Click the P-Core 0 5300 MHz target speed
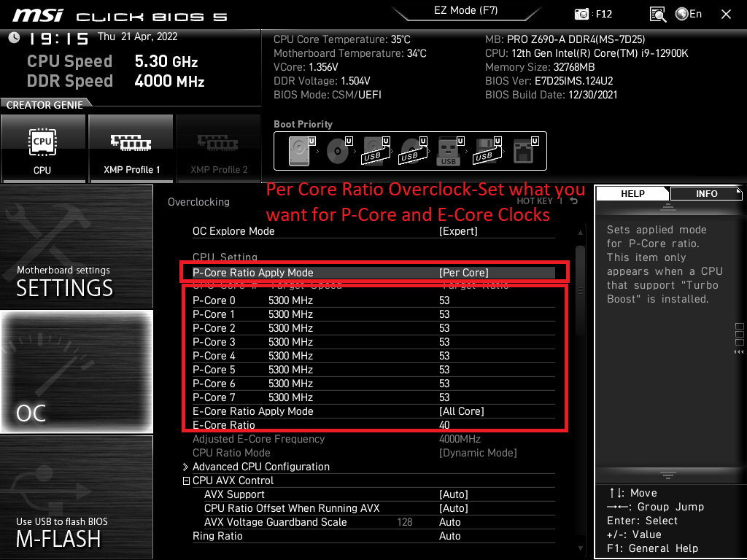This screenshot has width=747, height=560. coord(290,300)
